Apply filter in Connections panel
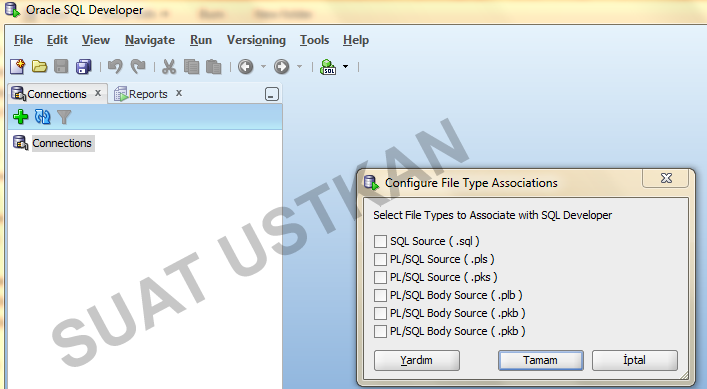707x389 pixels. pyautogui.click(x=64, y=117)
